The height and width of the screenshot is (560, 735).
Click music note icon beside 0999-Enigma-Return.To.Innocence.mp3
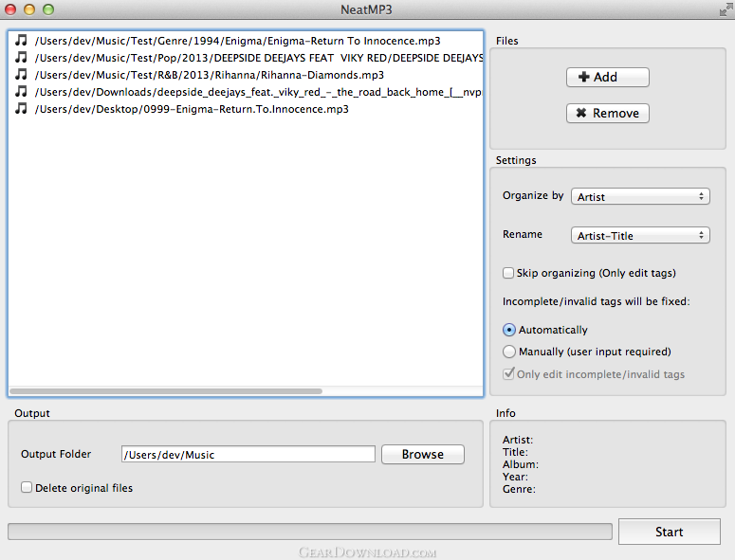coord(21,109)
